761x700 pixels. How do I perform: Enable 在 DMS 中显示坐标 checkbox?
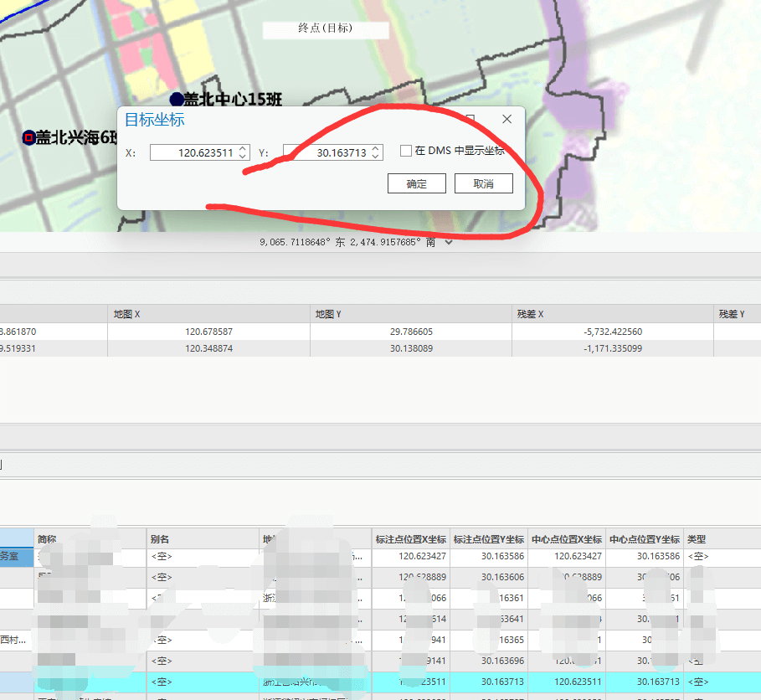coord(406,151)
